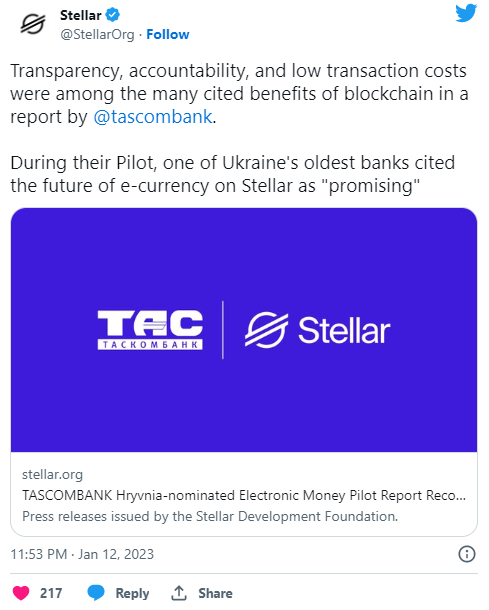Click the Stellar display name
This screenshot has height=610, width=489.
pos(81,15)
